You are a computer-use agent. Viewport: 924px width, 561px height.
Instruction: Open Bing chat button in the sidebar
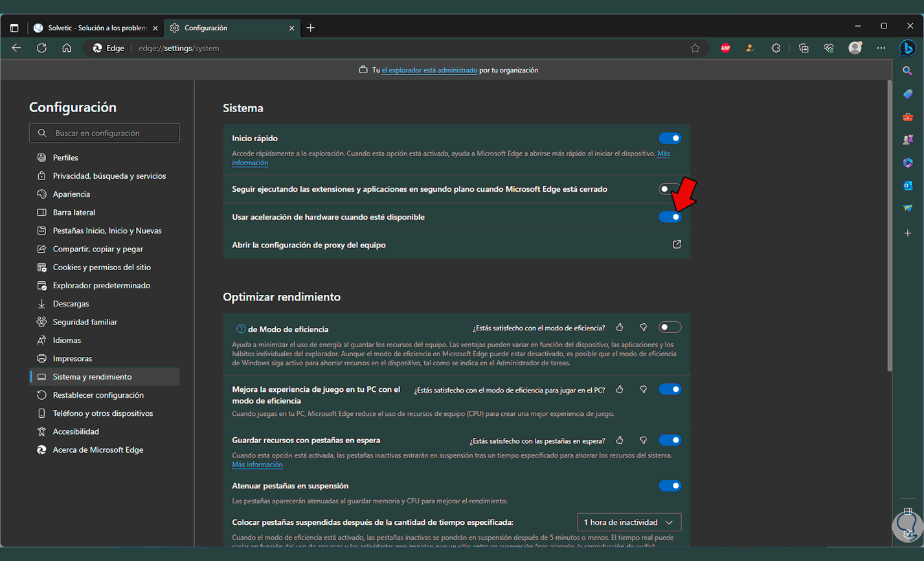908,48
